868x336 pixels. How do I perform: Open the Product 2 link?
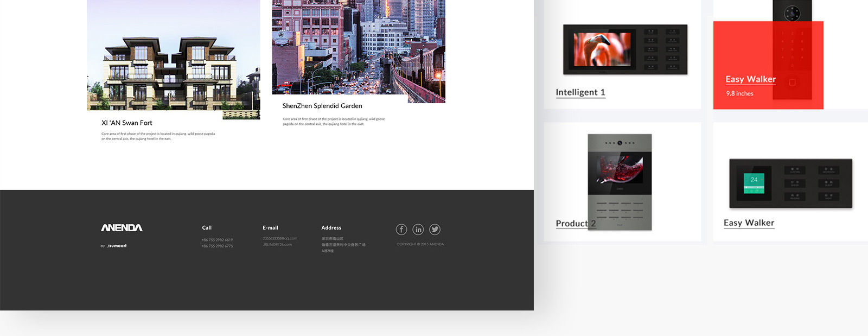tap(575, 224)
